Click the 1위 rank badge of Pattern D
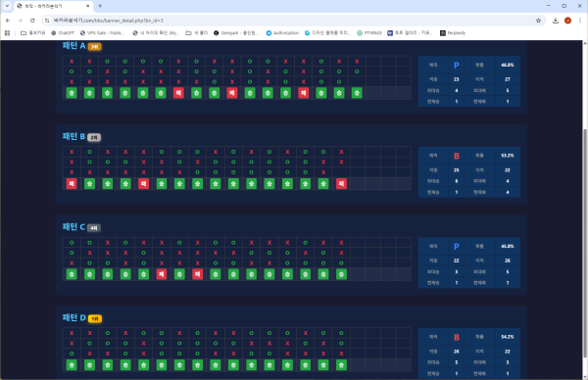 (95, 318)
